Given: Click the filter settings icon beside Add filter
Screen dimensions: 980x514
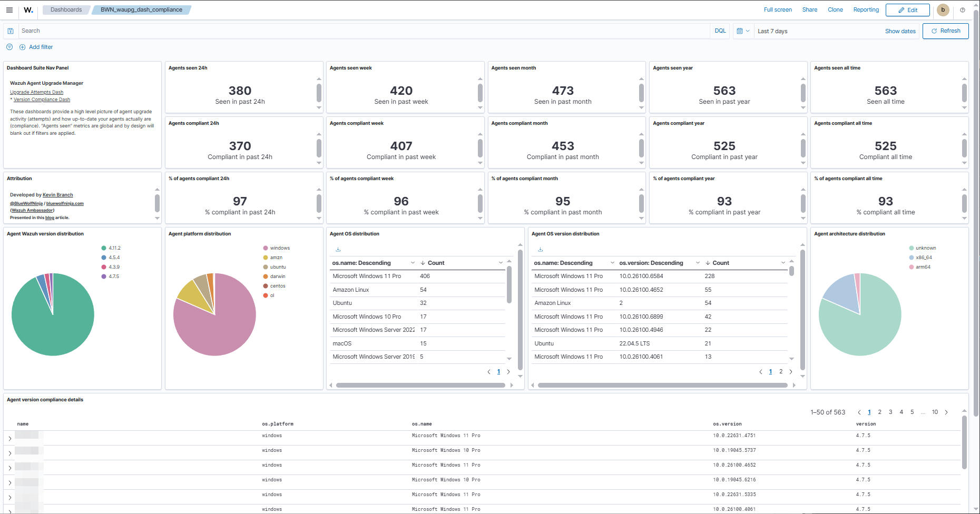Looking at the screenshot, I should point(9,47).
